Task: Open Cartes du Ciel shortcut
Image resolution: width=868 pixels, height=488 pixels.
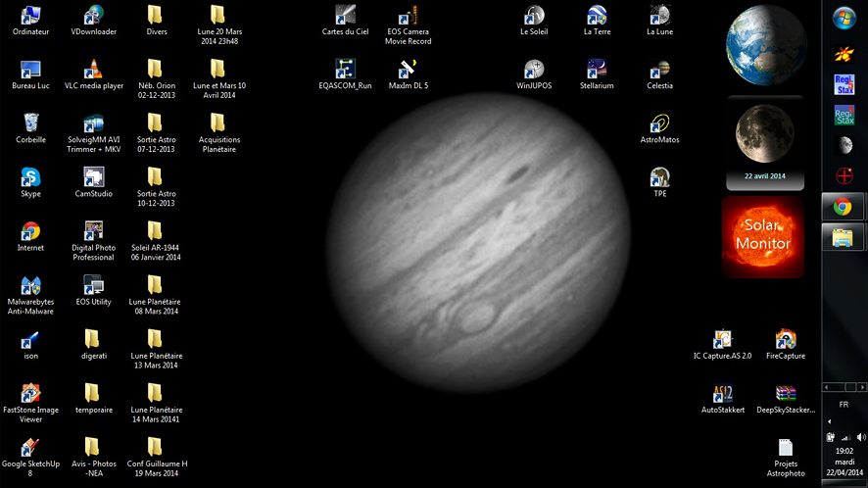Action: point(346,21)
